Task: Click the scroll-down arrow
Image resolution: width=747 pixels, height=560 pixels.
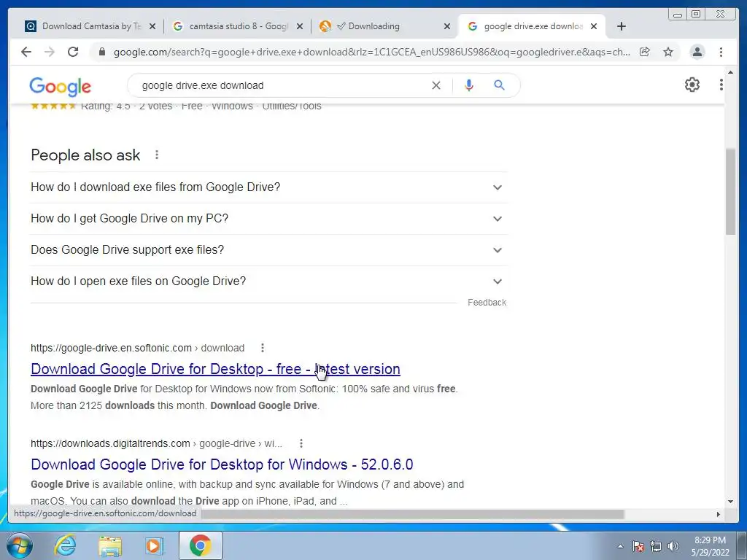Action: click(x=730, y=502)
